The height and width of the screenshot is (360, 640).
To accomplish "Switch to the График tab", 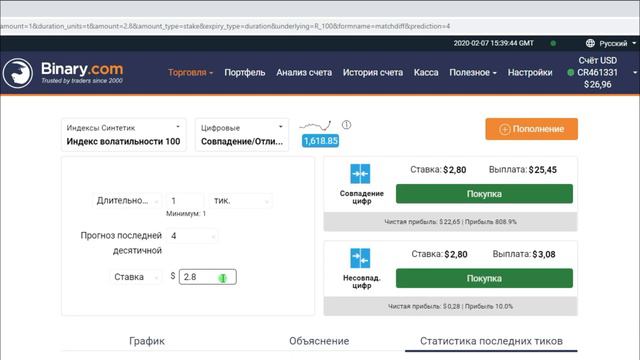I will pos(147,341).
